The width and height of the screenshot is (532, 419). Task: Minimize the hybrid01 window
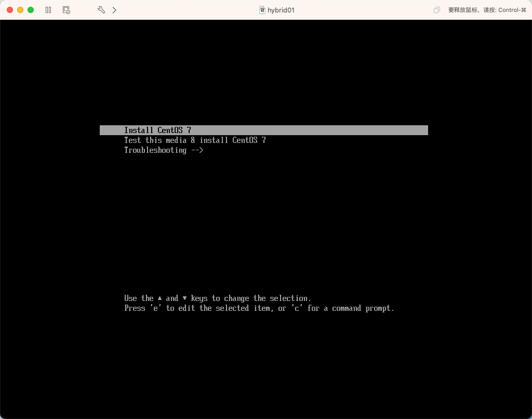(20, 10)
